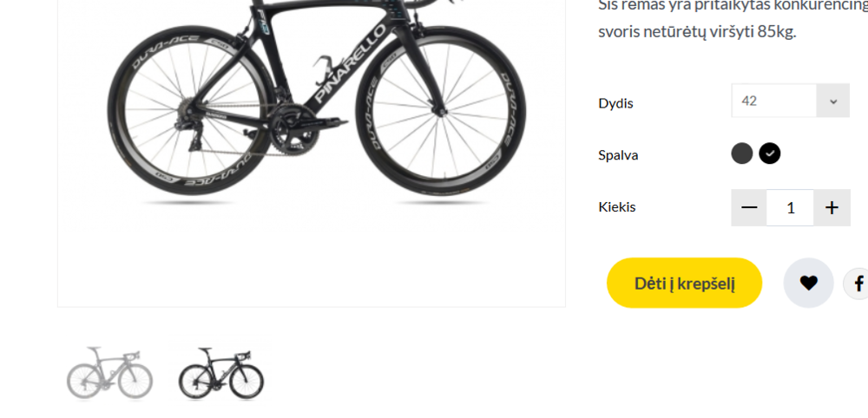Click the description text mentioning 85kg

696,32
